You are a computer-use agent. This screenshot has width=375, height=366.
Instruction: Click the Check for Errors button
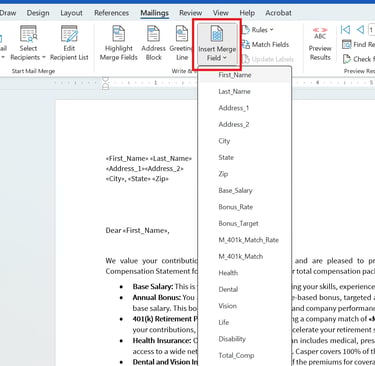[x=358, y=59]
